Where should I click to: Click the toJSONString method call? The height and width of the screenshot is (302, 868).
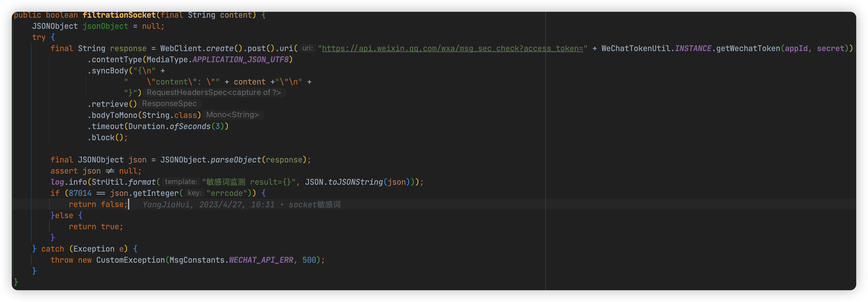[355, 182]
